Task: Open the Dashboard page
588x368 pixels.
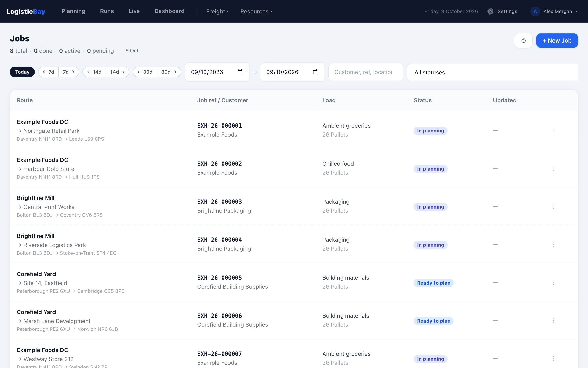Action: 169,11
